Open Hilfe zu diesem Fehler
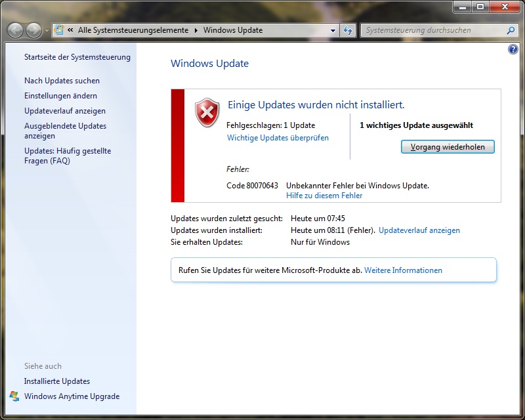The width and height of the screenshot is (525, 420). [324, 196]
